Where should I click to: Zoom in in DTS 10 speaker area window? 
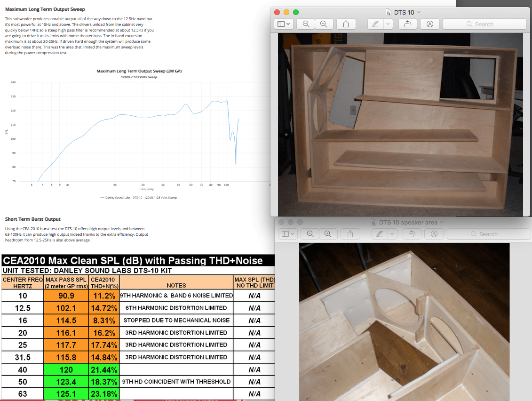coord(328,234)
